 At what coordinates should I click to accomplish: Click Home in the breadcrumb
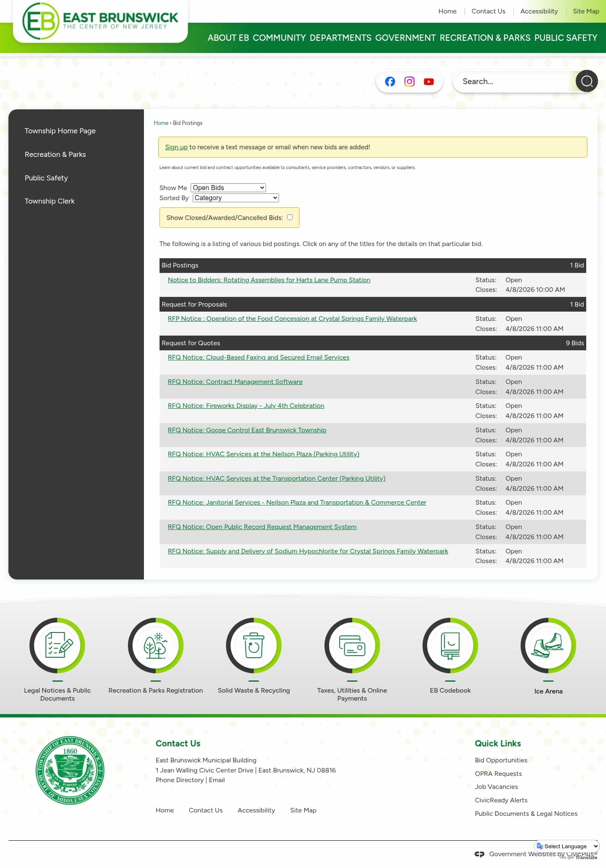tap(161, 123)
